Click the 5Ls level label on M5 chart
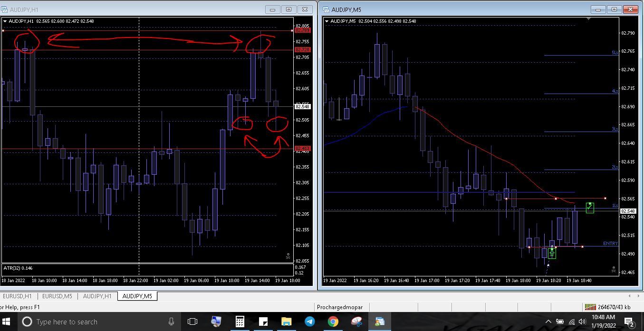The height and width of the screenshot is (331, 644). [x=615, y=53]
